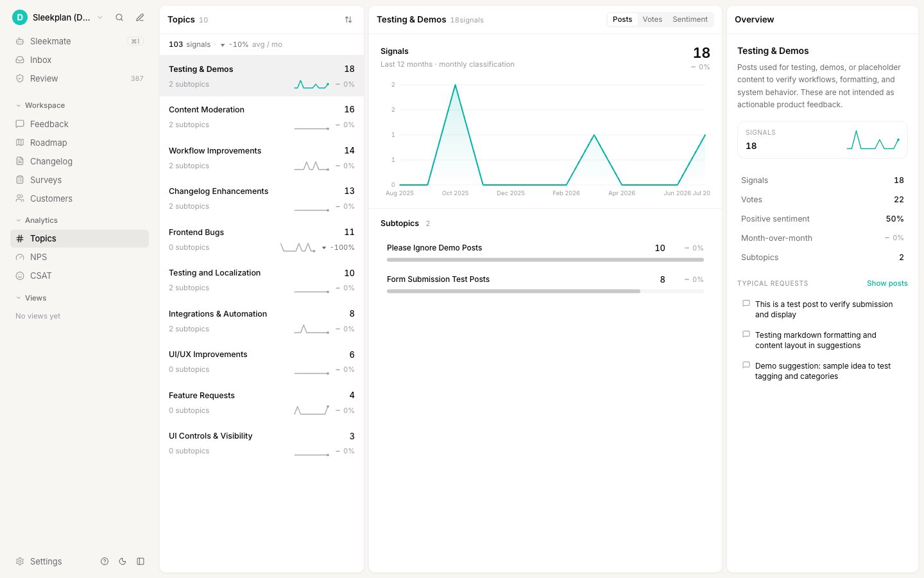Screen dimensions: 924x578
Task: Open 'Demo suggestion: sample idea' typical request
Action: pyautogui.click(x=823, y=371)
